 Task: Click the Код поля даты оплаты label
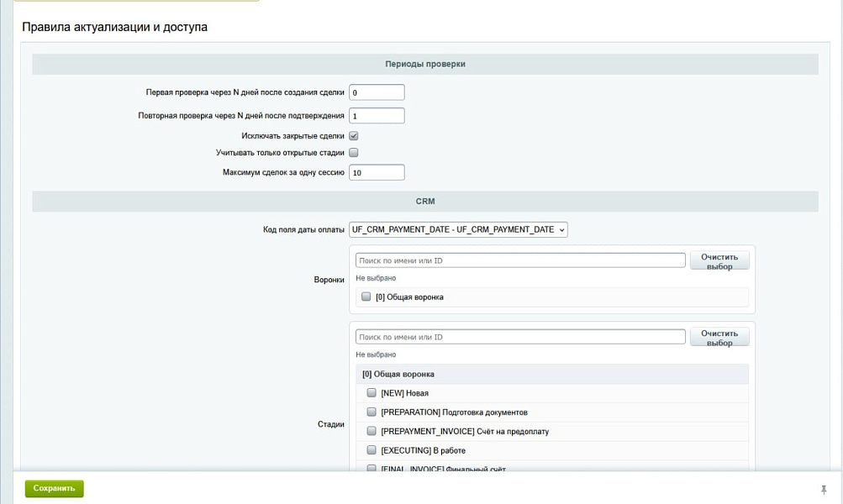pyautogui.click(x=303, y=229)
